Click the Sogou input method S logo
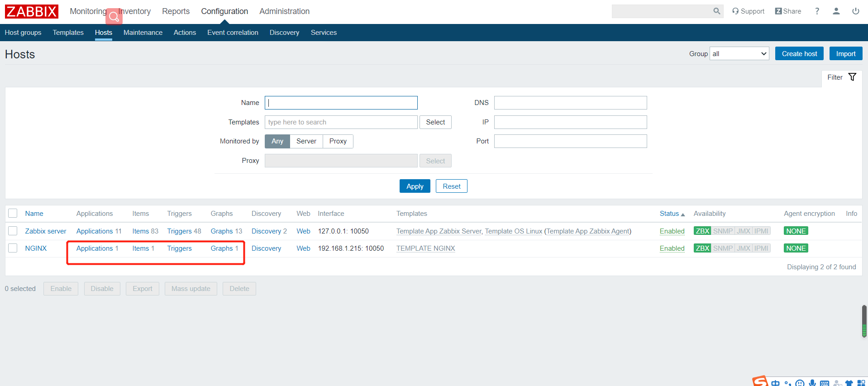The height and width of the screenshot is (386, 868). click(x=760, y=381)
